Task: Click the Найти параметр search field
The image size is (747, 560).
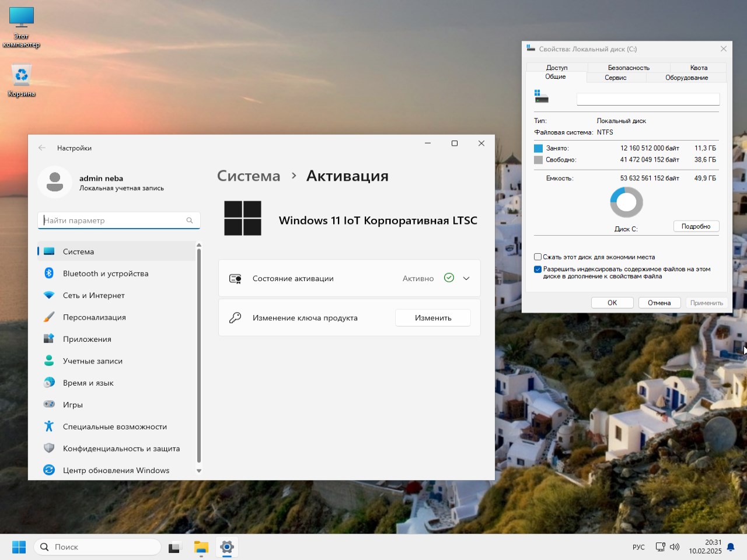Action: click(x=119, y=220)
